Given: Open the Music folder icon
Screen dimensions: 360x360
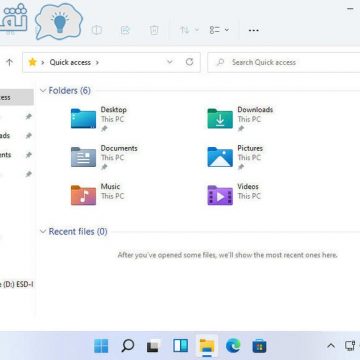Looking at the screenshot, I should (x=83, y=195).
